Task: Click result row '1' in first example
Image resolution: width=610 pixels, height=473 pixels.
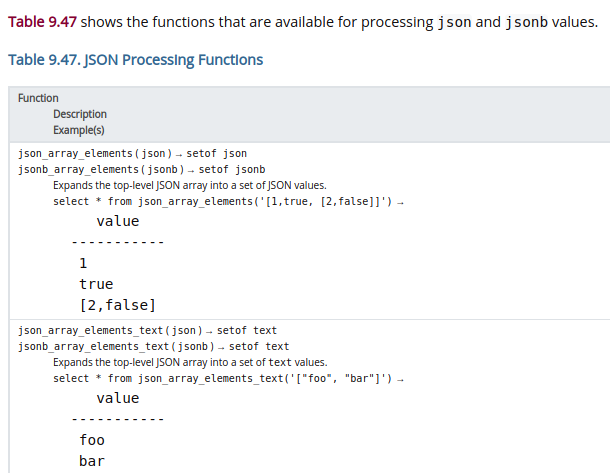Action: click(x=83, y=263)
